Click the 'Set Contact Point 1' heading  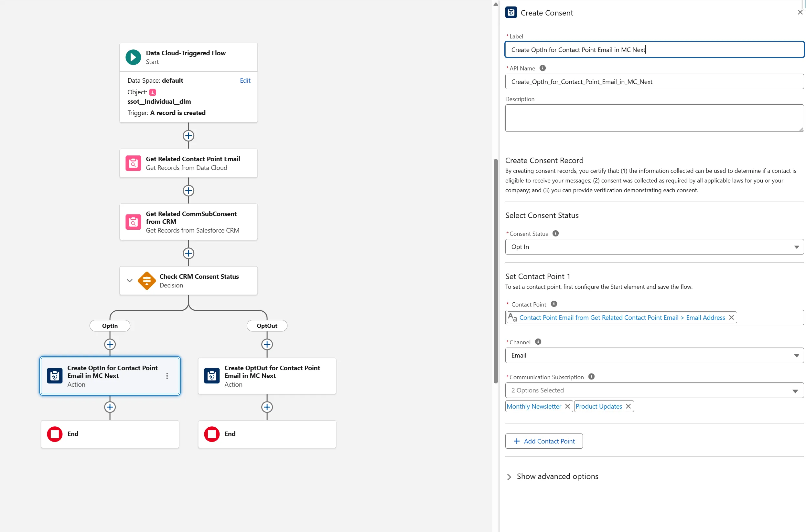537,276
